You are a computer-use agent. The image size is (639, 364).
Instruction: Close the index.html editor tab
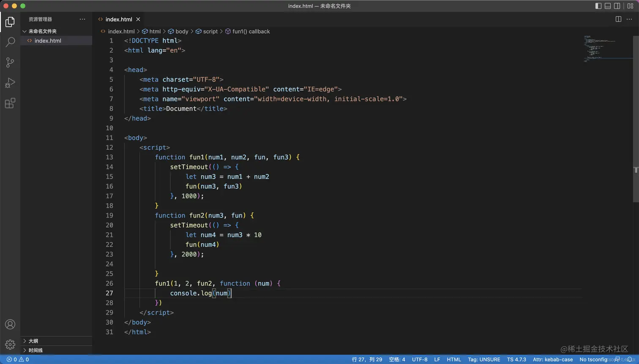coord(138,19)
